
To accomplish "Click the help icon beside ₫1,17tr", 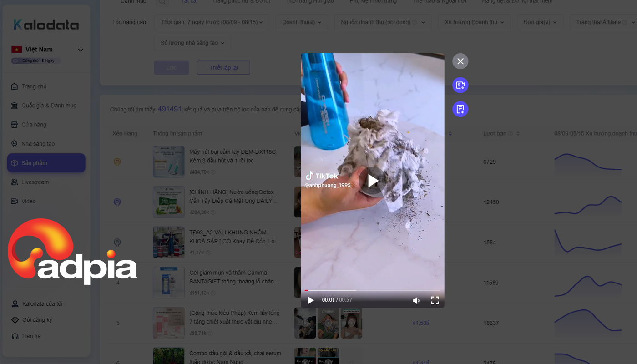I will click(209, 253).
